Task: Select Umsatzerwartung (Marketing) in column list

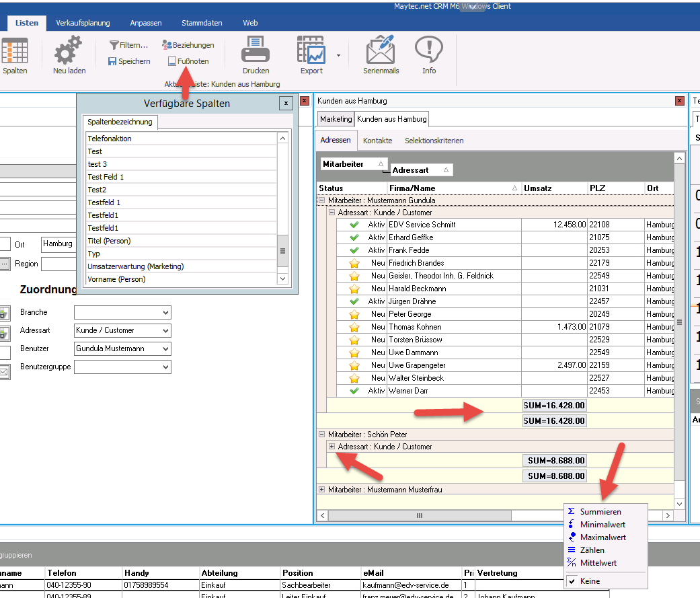Action: pos(135,266)
